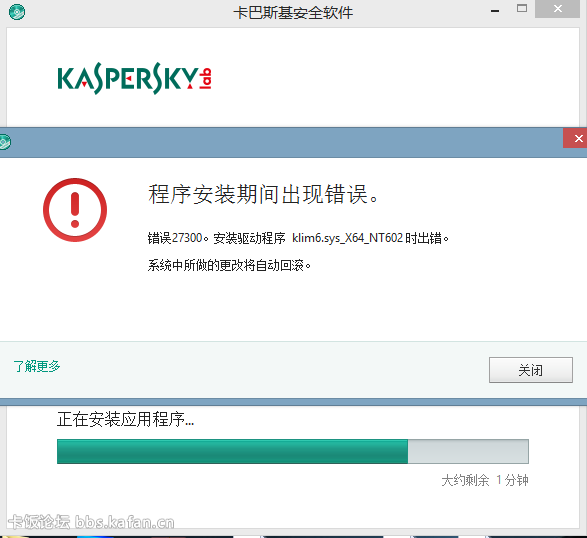This screenshot has width=587, height=538.
Task: Click the small app icon on the error dialog title bar
Action: (x=4, y=142)
